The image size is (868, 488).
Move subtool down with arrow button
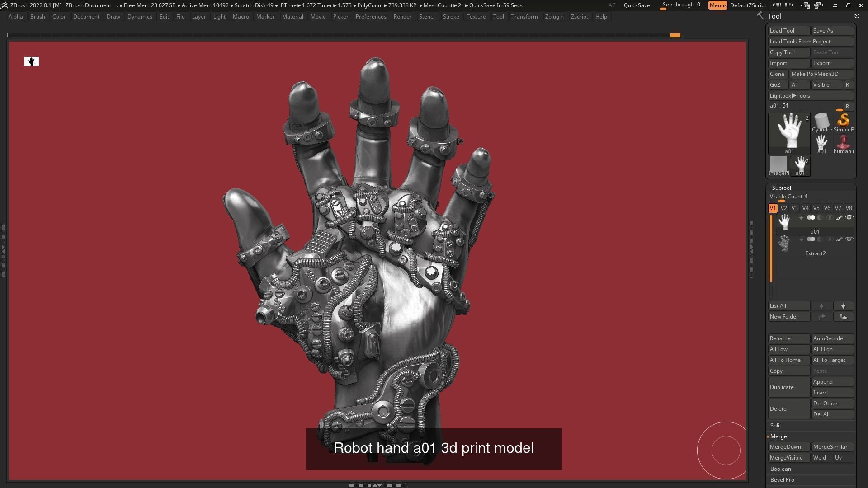[843, 306]
